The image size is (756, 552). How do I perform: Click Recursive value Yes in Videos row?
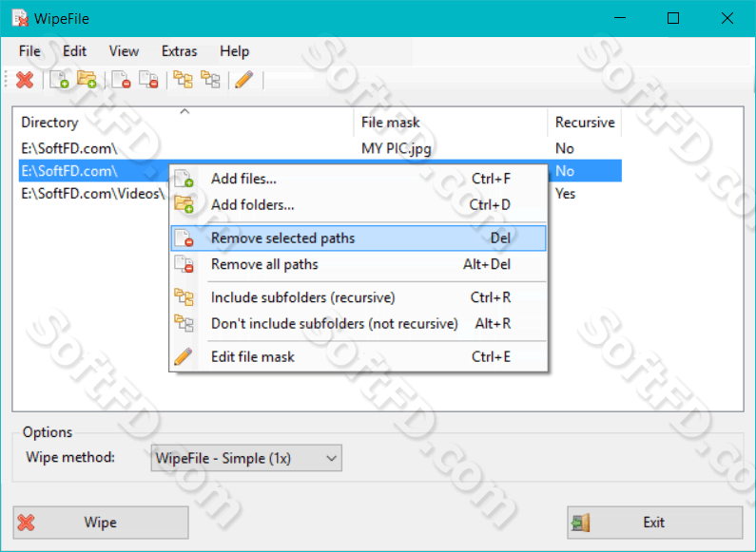tap(565, 194)
